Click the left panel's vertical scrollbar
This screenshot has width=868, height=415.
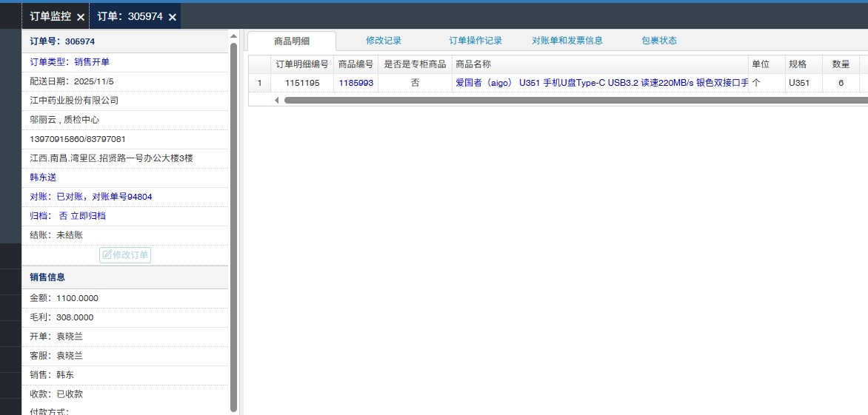(234, 222)
